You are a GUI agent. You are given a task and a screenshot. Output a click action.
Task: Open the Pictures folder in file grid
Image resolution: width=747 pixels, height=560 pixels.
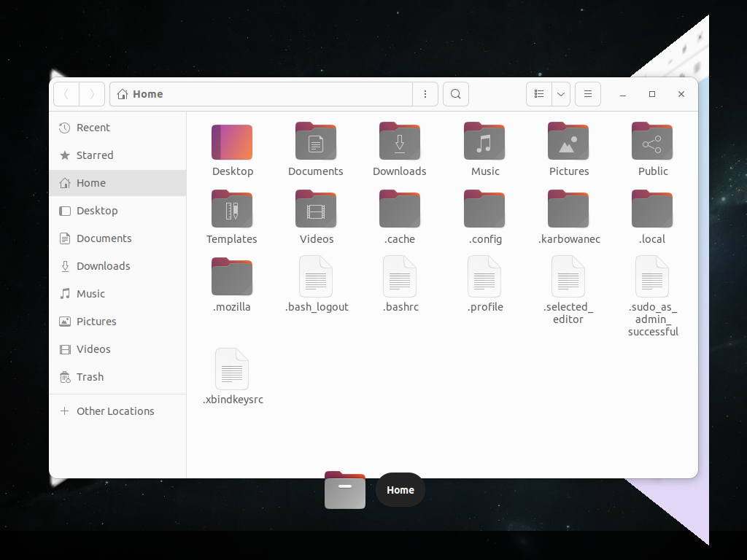568,141
